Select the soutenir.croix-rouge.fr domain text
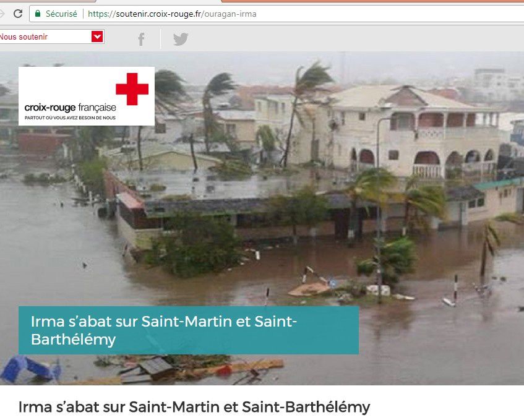 click(x=158, y=14)
